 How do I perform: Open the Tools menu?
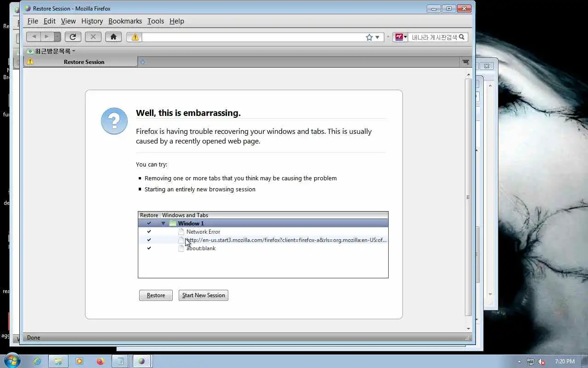click(x=156, y=21)
